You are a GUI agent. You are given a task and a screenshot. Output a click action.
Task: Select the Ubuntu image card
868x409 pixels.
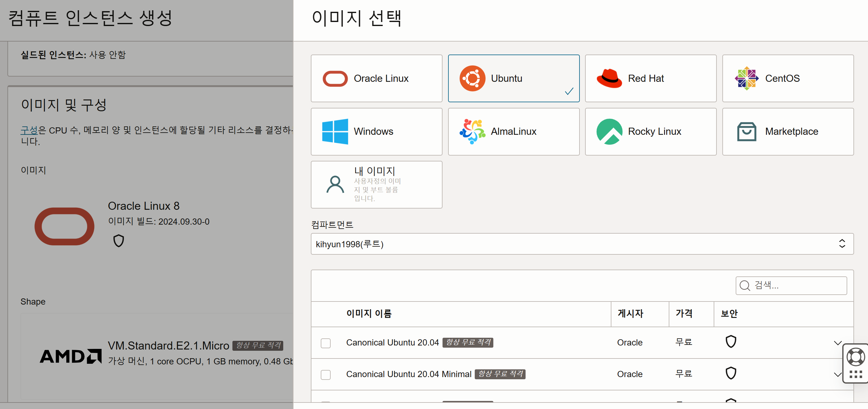tap(513, 78)
